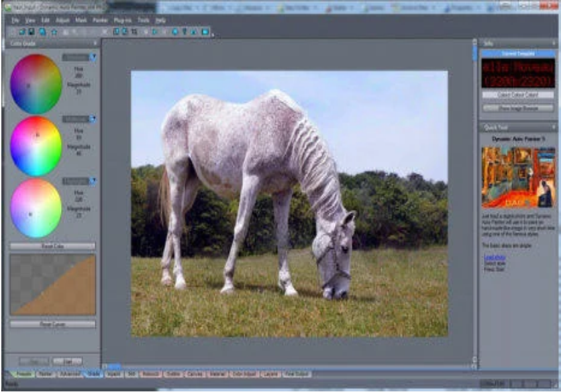Viewport: 561px width, 392px height.
Task: Click the crop tool icon in toolbar
Action: click(x=134, y=32)
